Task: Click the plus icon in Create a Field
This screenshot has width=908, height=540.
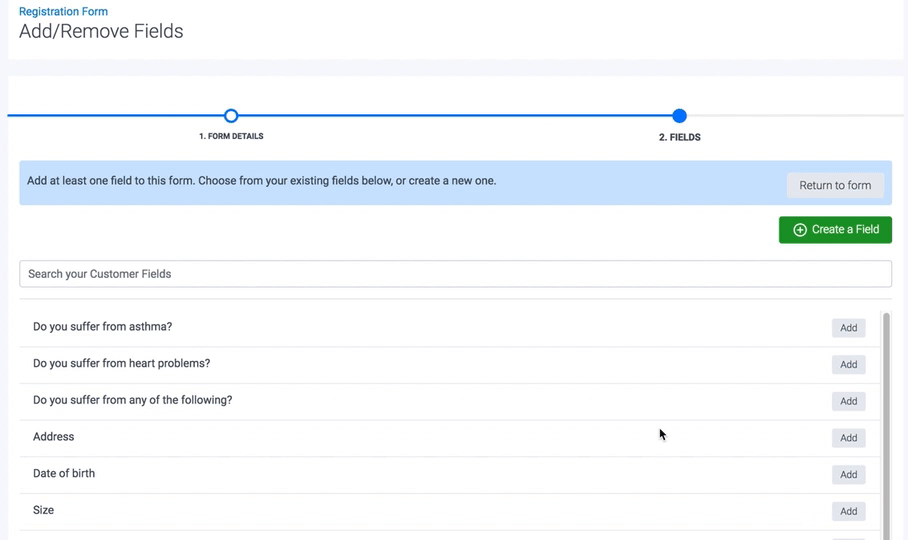Action: [x=799, y=230]
